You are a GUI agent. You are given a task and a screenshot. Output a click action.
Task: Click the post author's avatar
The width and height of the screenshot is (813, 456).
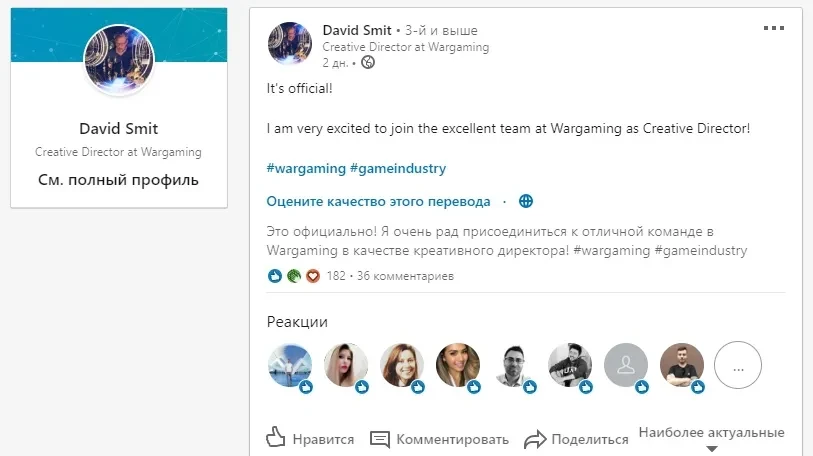(x=290, y=43)
